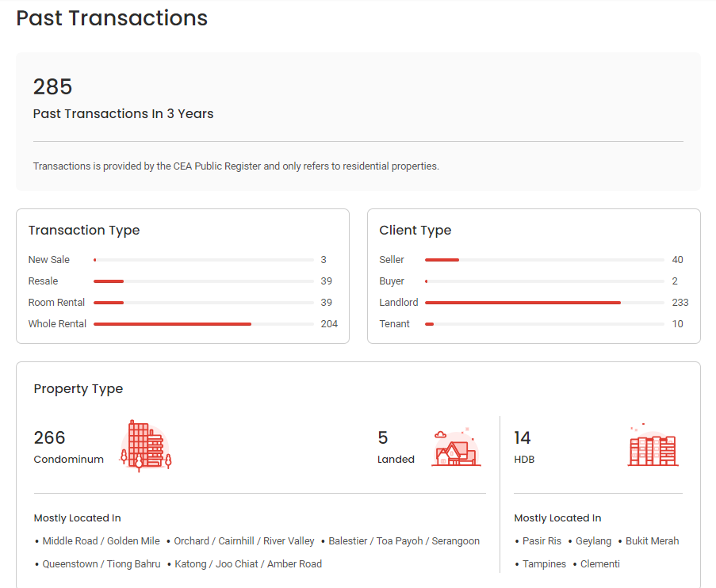Open the Geylang HDB location

tap(593, 541)
